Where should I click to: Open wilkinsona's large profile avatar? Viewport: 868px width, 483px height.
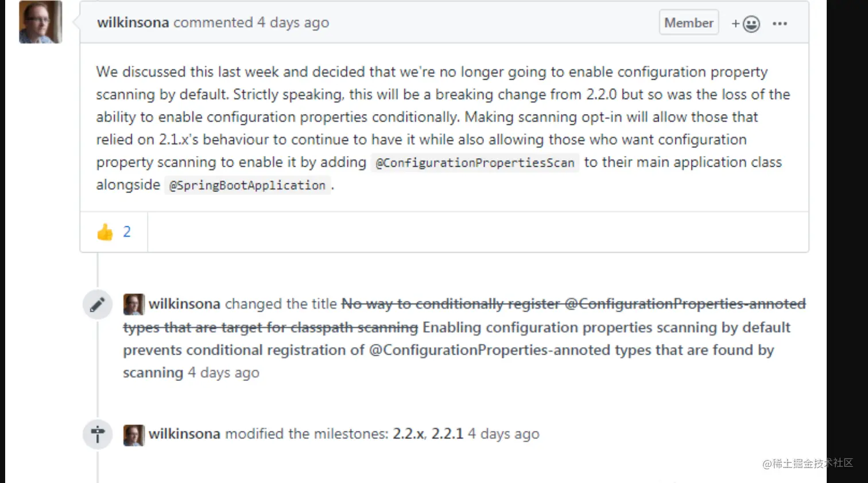40,22
